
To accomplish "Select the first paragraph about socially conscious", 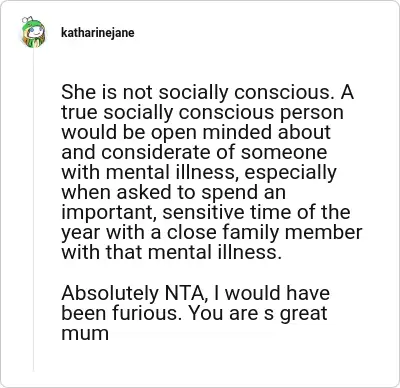I will point(212,172).
